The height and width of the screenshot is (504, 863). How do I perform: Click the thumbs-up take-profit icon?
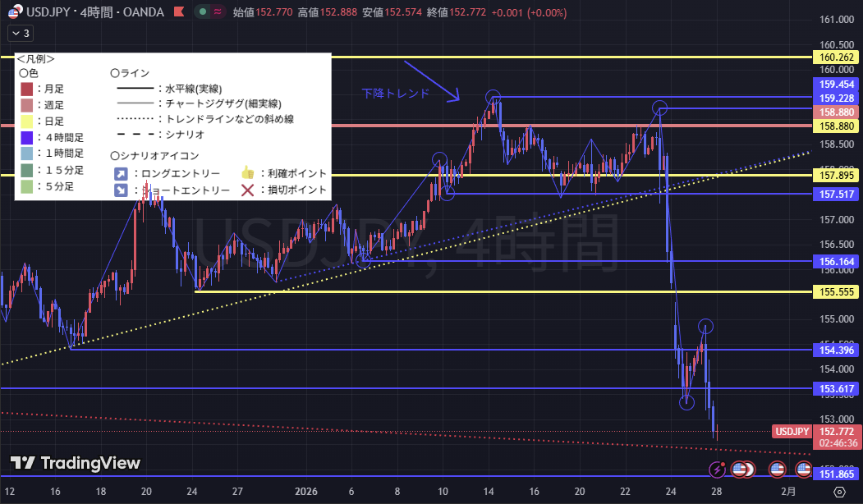[x=246, y=173]
